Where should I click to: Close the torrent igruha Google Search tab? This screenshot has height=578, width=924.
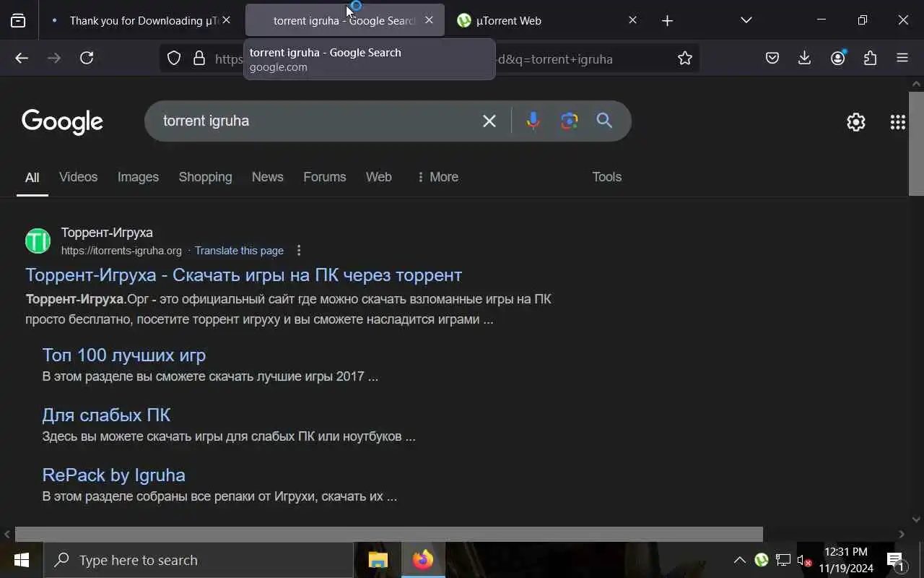point(430,20)
